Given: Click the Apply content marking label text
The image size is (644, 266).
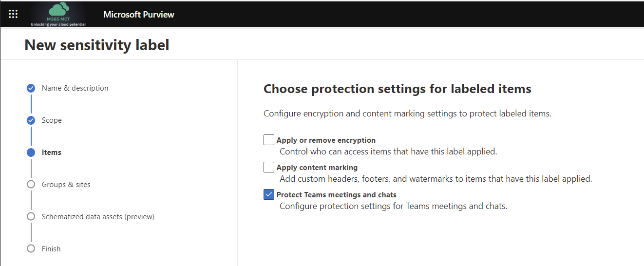Looking at the screenshot, I should 317,168.
